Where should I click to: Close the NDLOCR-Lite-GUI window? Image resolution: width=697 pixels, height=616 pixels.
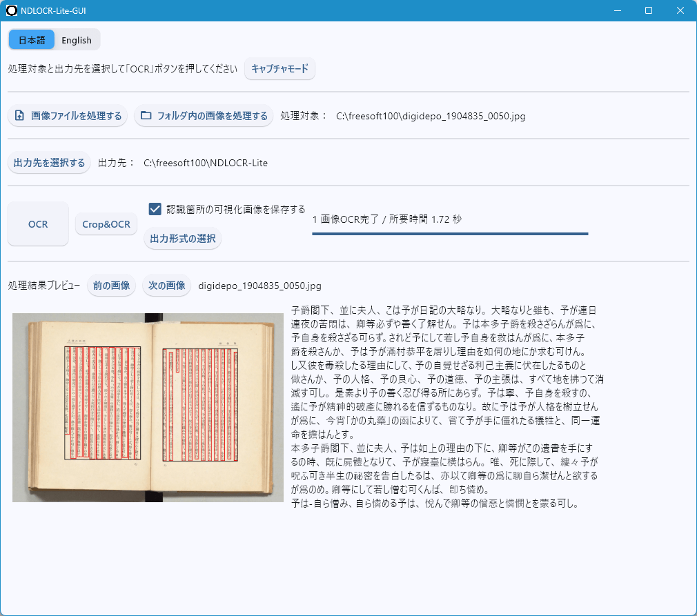pyautogui.click(x=680, y=11)
